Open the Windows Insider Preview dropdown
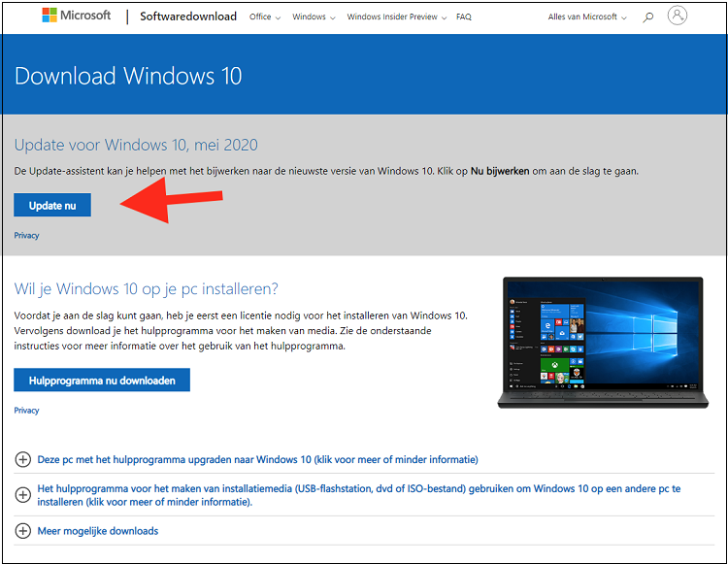 (x=396, y=17)
